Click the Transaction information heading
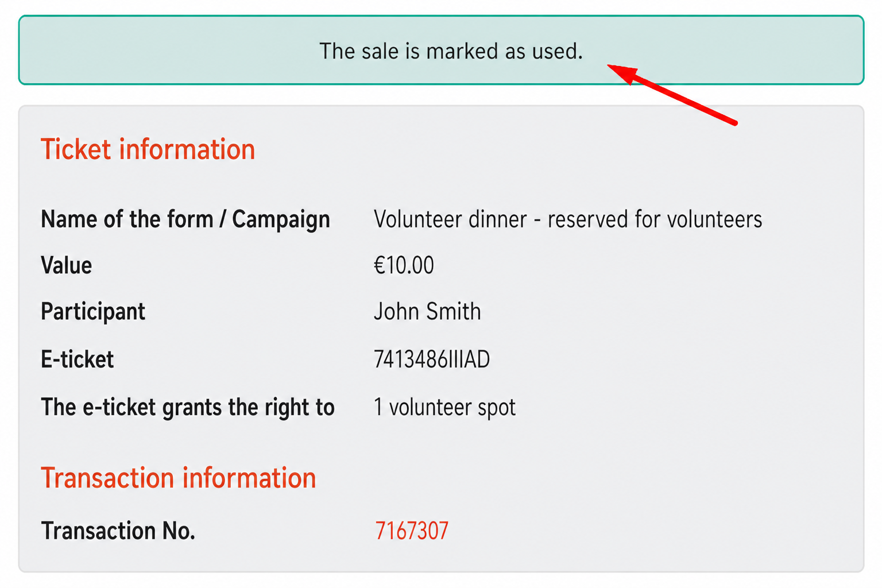The height and width of the screenshot is (588, 882). click(x=178, y=478)
